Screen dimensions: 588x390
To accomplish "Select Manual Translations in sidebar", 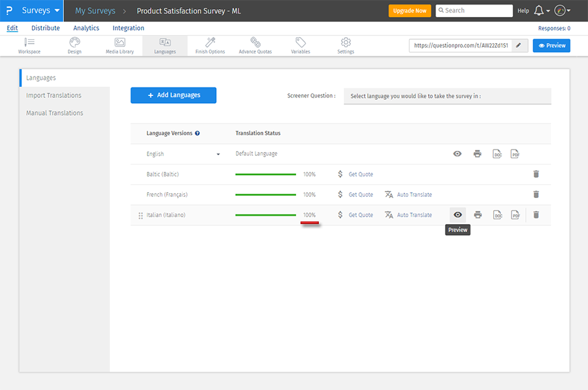I will (54, 113).
